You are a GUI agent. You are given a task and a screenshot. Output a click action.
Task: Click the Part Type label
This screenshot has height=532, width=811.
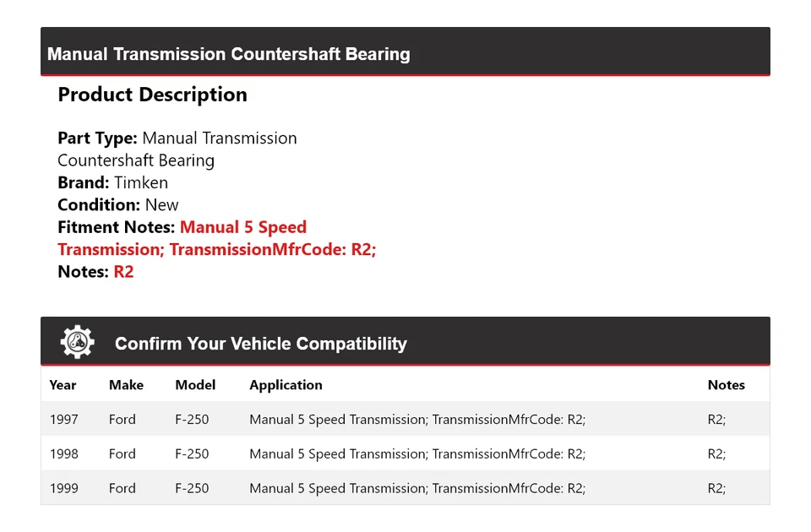click(x=97, y=138)
